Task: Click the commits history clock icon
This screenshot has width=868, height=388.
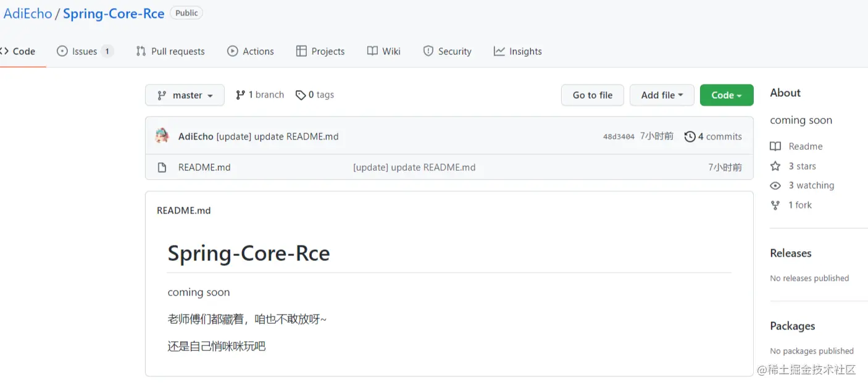Action: coord(690,136)
